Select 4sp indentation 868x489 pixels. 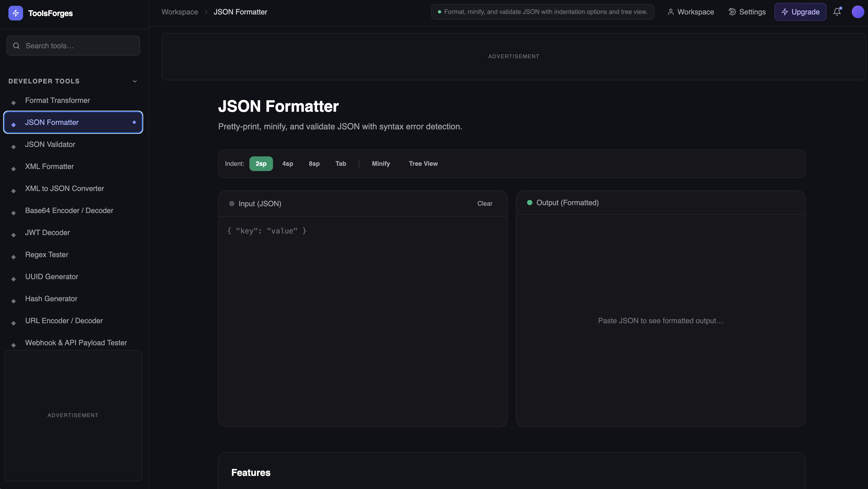coord(287,164)
